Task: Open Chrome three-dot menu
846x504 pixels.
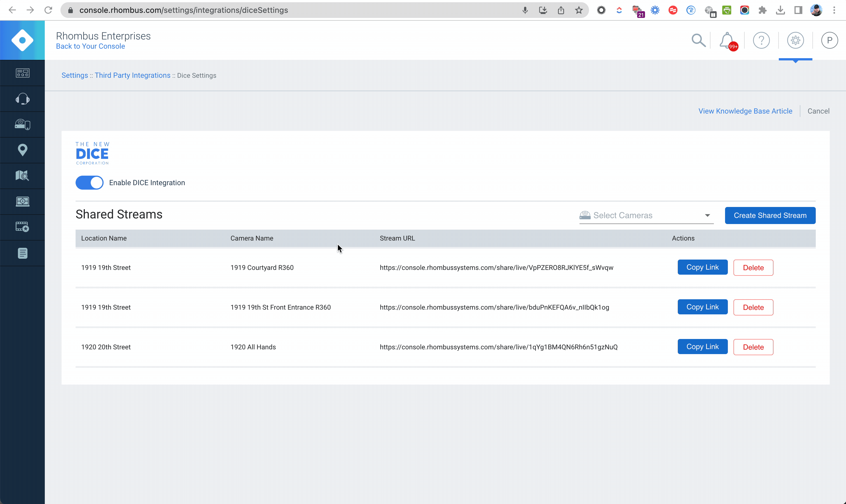Action: pos(834,10)
